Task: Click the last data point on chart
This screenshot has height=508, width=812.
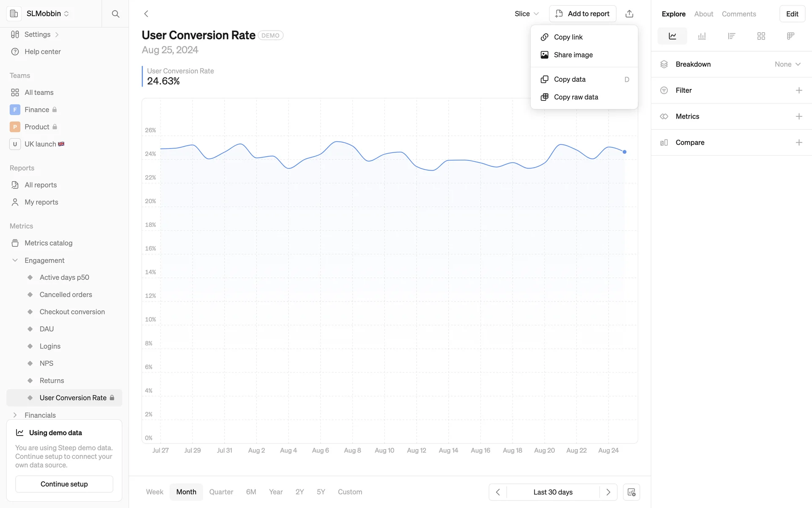Action: pyautogui.click(x=624, y=152)
